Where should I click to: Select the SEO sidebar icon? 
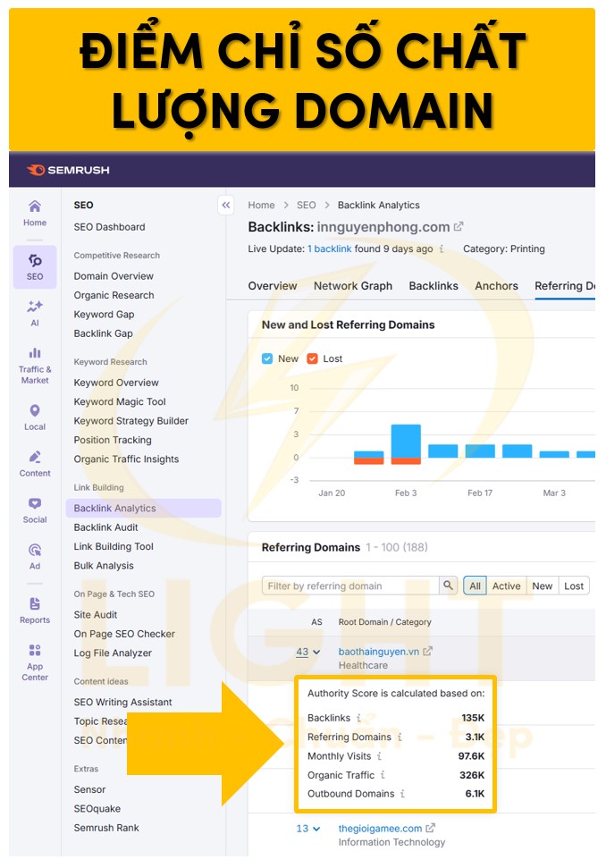[34, 266]
